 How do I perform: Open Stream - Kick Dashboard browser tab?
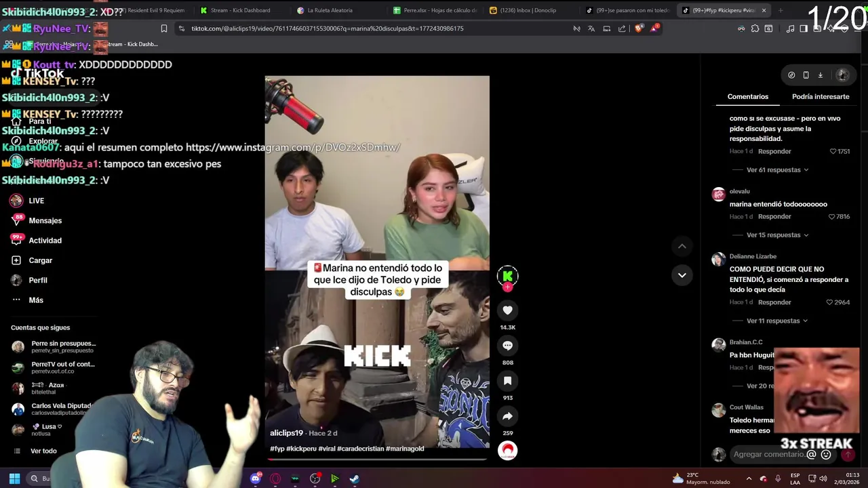(x=240, y=10)
